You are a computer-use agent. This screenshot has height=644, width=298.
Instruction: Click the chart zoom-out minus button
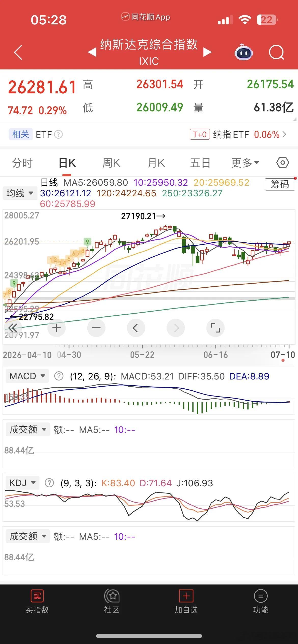tap(96, 328)
